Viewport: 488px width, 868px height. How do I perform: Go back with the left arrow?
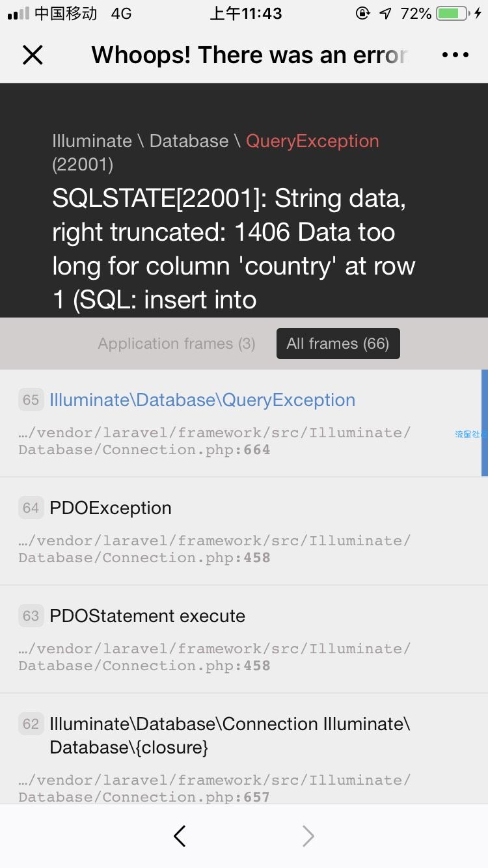click(180, 836)
